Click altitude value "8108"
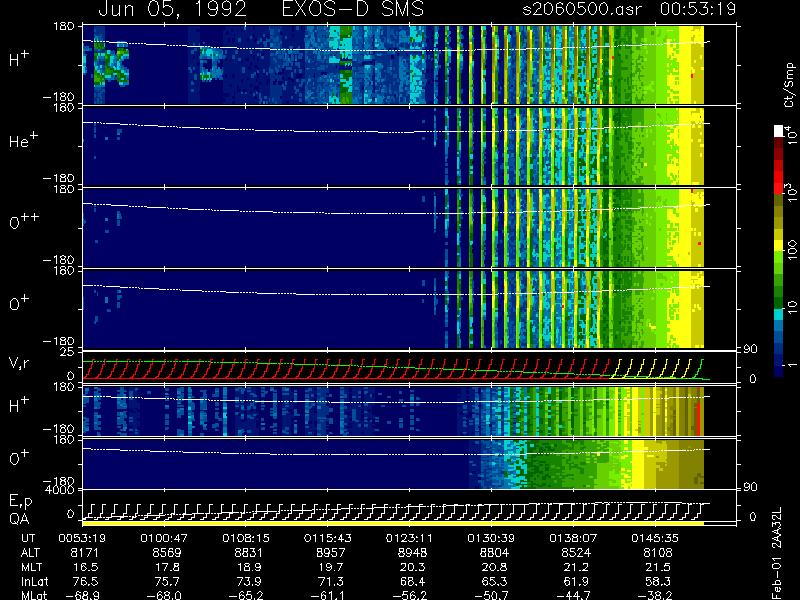 coord(658,553)
